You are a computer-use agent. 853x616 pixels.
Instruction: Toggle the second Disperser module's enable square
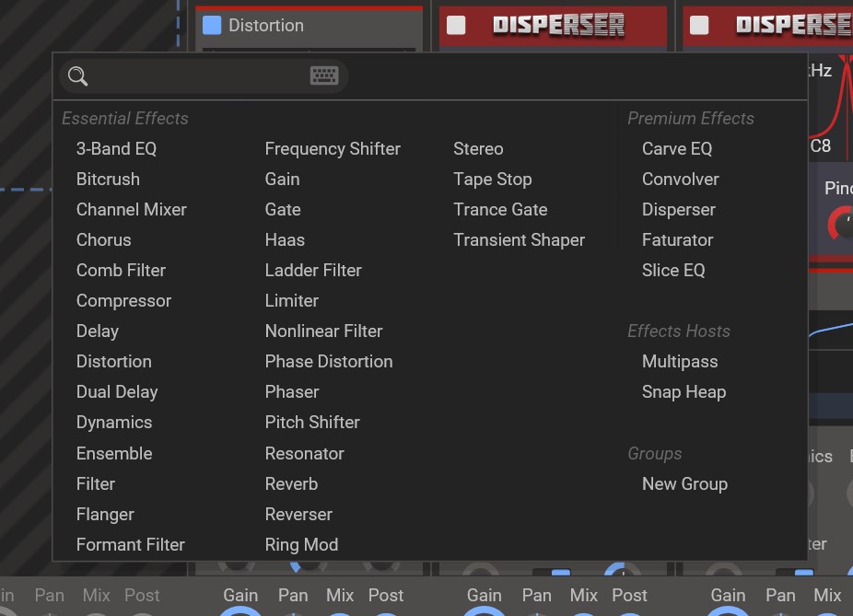click(x=699, y=25)
